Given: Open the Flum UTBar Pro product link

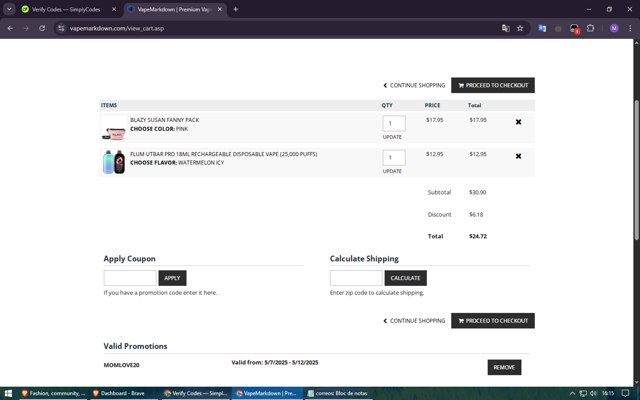Looking at the screenshot, I should click(x=224, y=154).
